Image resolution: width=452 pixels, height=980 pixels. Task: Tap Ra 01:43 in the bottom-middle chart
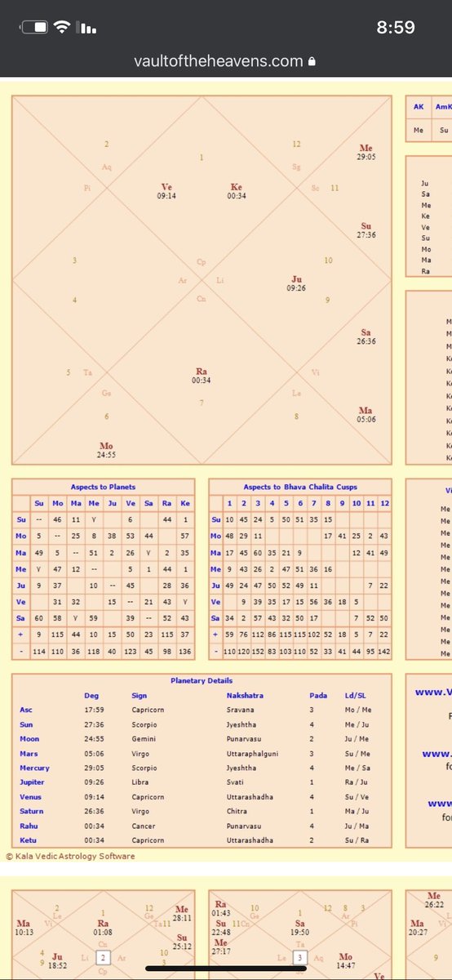[x=220, y=907]
